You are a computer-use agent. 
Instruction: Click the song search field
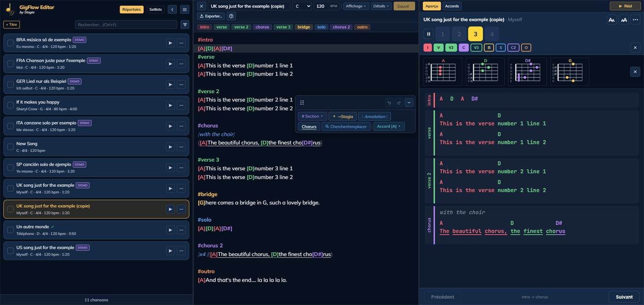(126, 24)
